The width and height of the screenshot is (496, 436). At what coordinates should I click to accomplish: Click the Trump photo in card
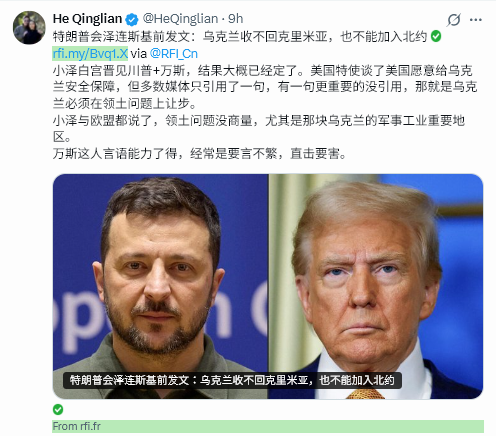376,286
